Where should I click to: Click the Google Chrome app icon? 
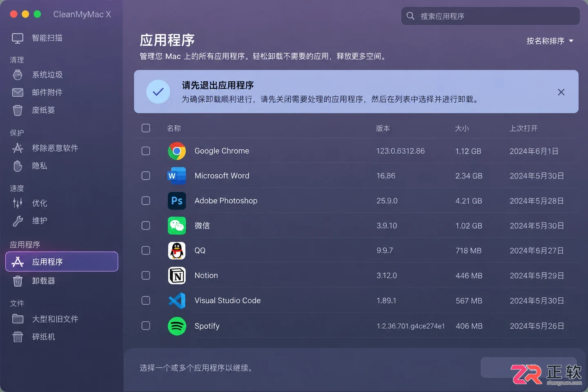[177, 151]
